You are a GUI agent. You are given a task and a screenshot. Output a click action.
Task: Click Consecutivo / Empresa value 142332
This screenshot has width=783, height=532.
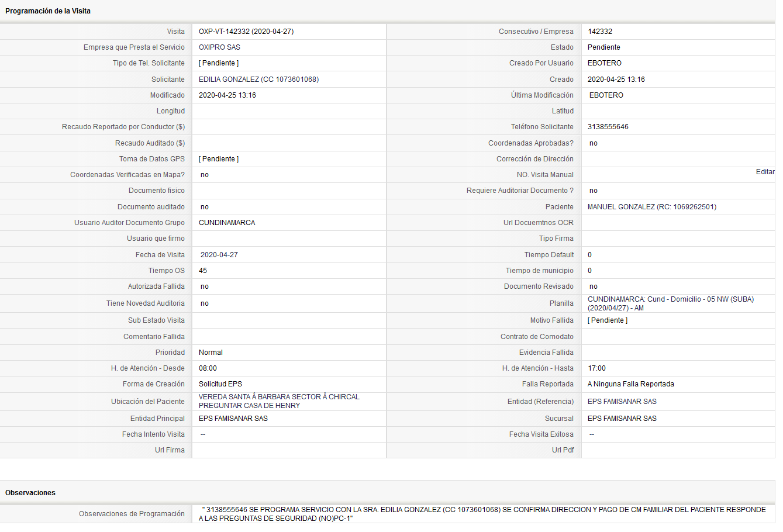pyautogui.click(x=600, y=32)
